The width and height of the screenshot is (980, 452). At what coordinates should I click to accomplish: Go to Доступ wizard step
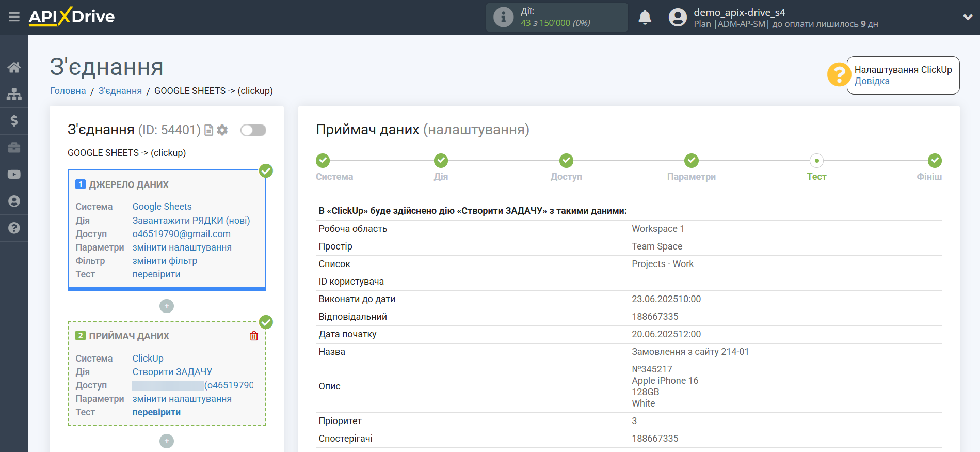566,161
